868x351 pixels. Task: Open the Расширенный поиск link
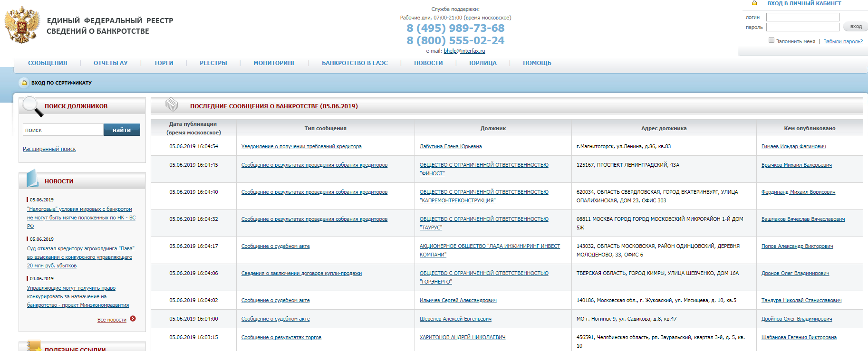(49, 149)
